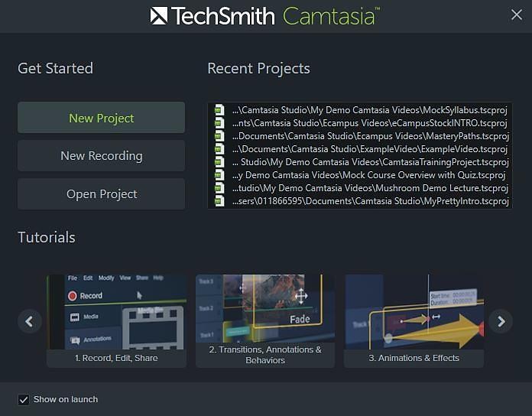
Task: Open recent project MasteryPaths.tscproj
Action: coord(370,136)
